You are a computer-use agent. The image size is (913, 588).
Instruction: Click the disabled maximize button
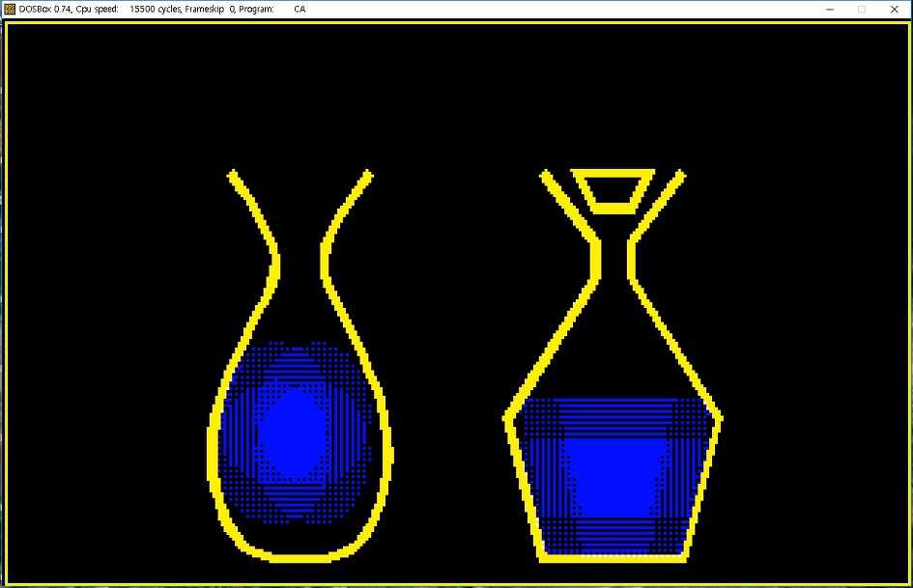click(862, 10)
